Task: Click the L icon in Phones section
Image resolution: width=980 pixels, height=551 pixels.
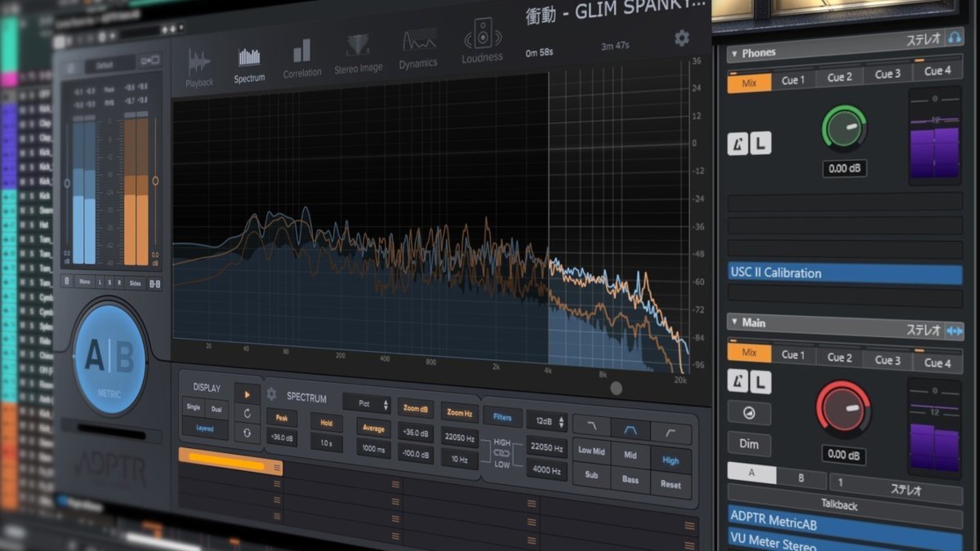Action: (760, 144)
